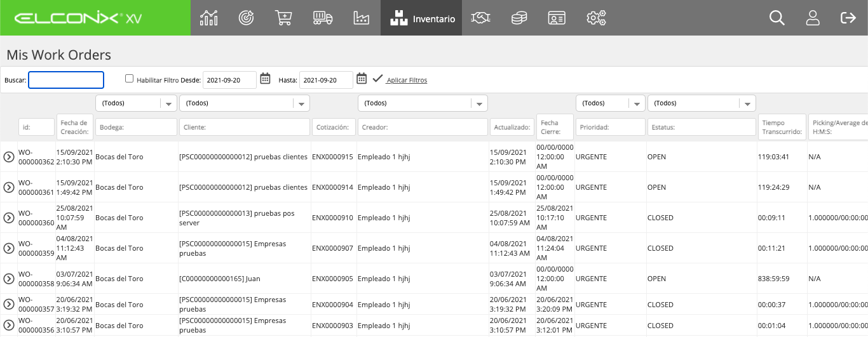The width and height of the screenshot is (868, 337).
Task: Select the Inventario tab
Action: (x=421, y=18)
